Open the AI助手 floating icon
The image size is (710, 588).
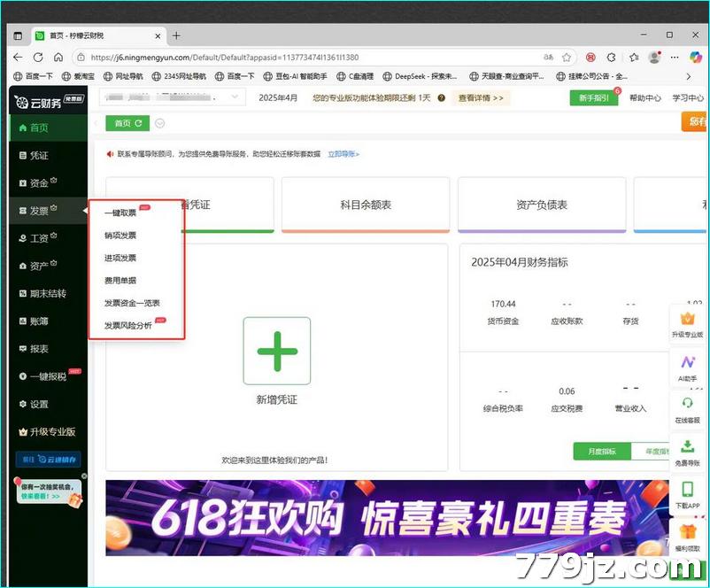click(x=687, y=368)
